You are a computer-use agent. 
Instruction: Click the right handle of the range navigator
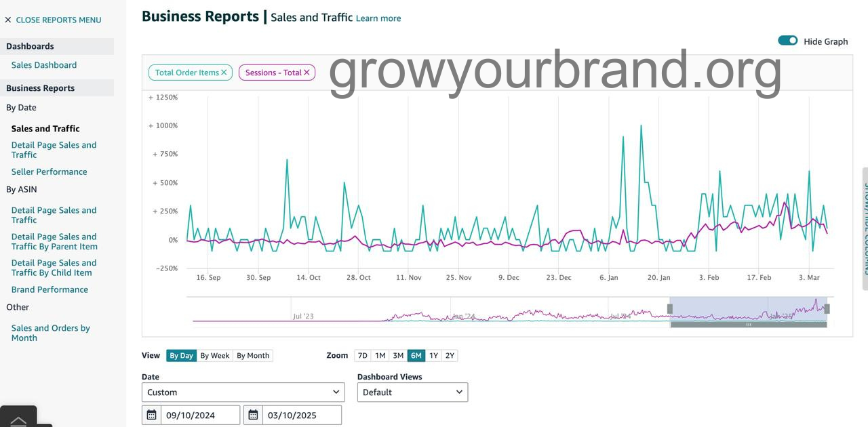[827, 308]
